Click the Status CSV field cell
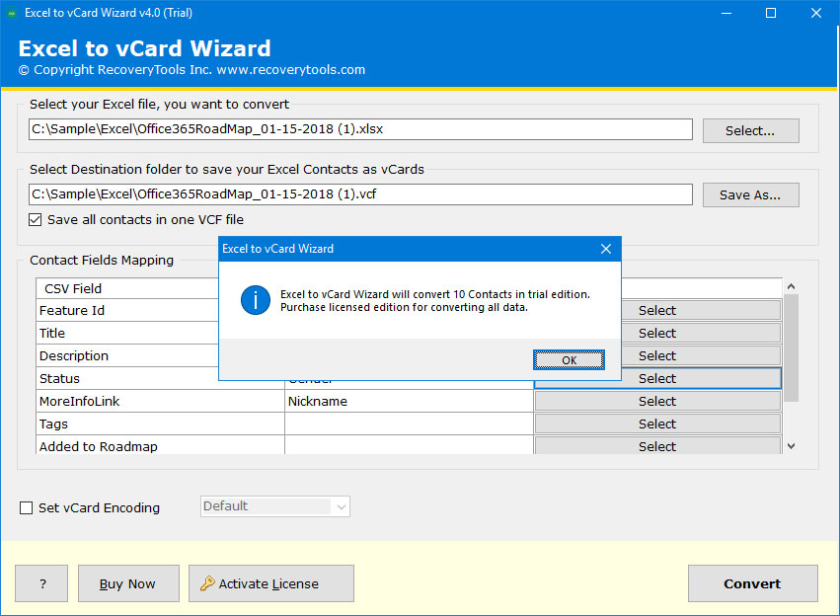Image resolution: width=840 pixels, height=616 pixels. [x=127, y=378]
